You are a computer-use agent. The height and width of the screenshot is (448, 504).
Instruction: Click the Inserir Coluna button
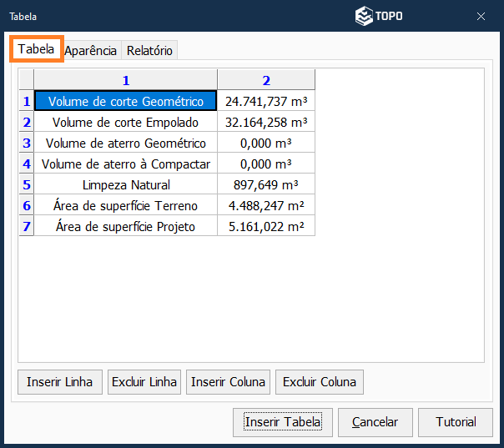click(229, 382)
